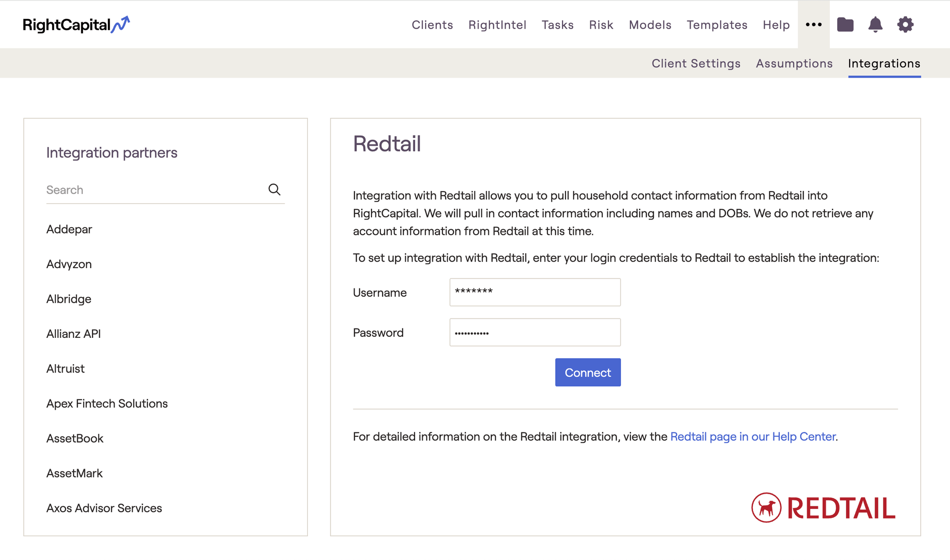Click the Redtail logo image
This screenshot has height=560, width=950.
tap(823, 508)
